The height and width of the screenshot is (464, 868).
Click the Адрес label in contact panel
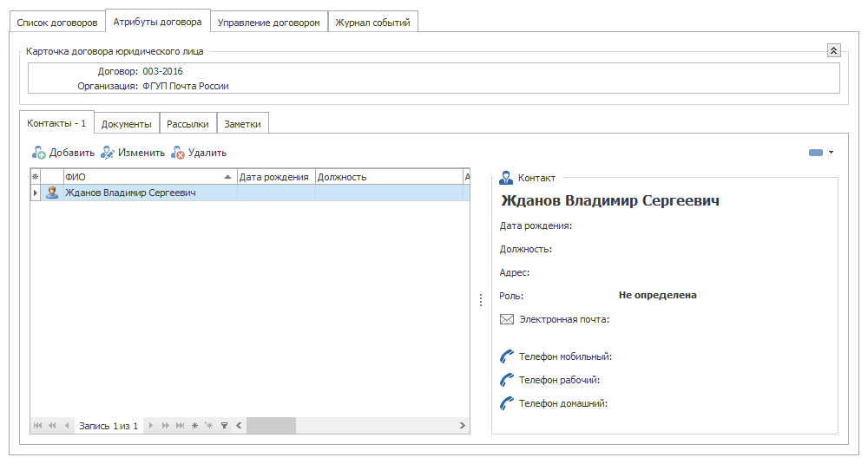point(514,272)
